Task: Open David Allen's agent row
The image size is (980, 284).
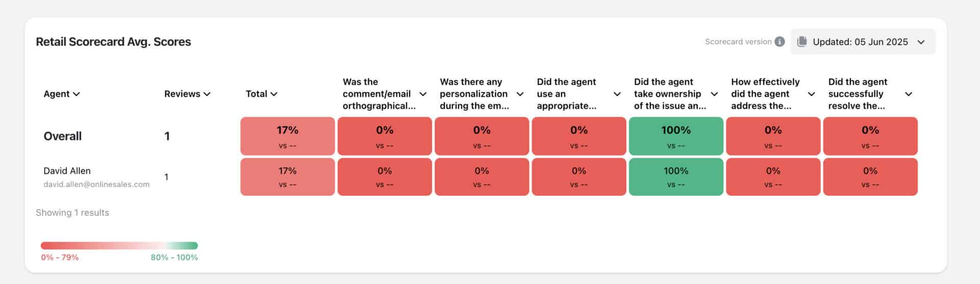Action: point(67,171)
